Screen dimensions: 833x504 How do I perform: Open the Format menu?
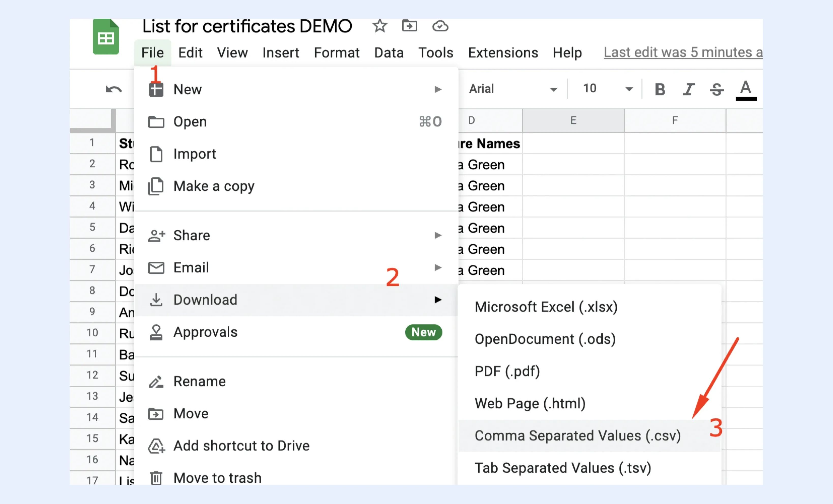click(x=337, y=53)
